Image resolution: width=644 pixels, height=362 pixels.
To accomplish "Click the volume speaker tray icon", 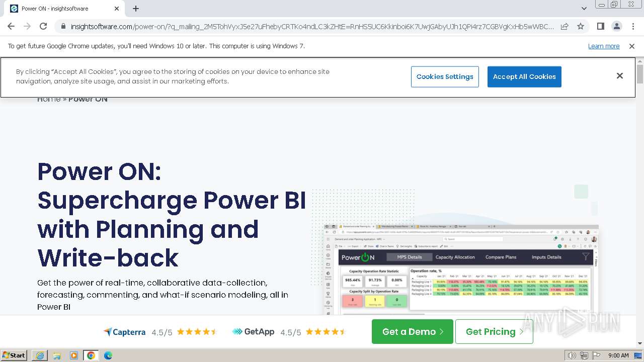I will click(x=572, y=355).
